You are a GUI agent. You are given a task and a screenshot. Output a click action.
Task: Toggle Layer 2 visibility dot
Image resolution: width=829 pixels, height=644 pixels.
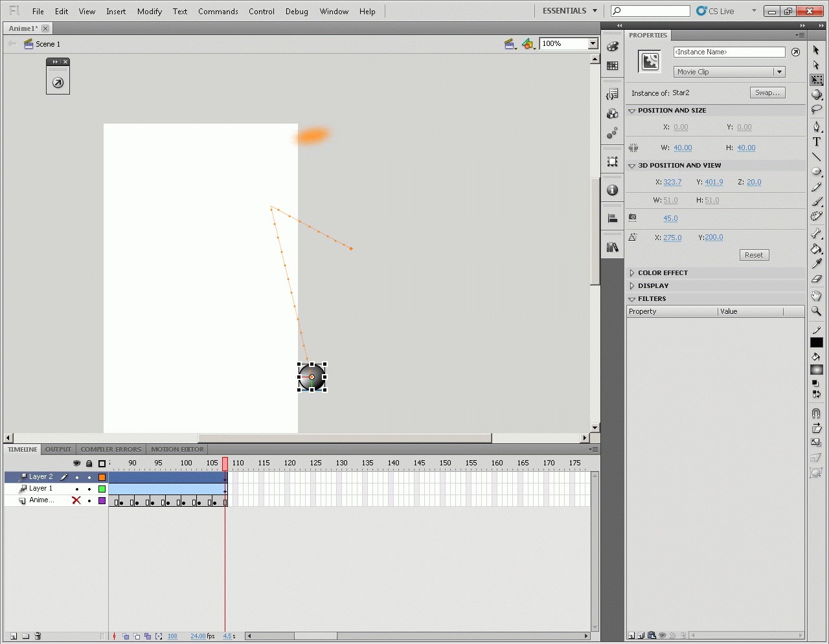coord(76,477)
